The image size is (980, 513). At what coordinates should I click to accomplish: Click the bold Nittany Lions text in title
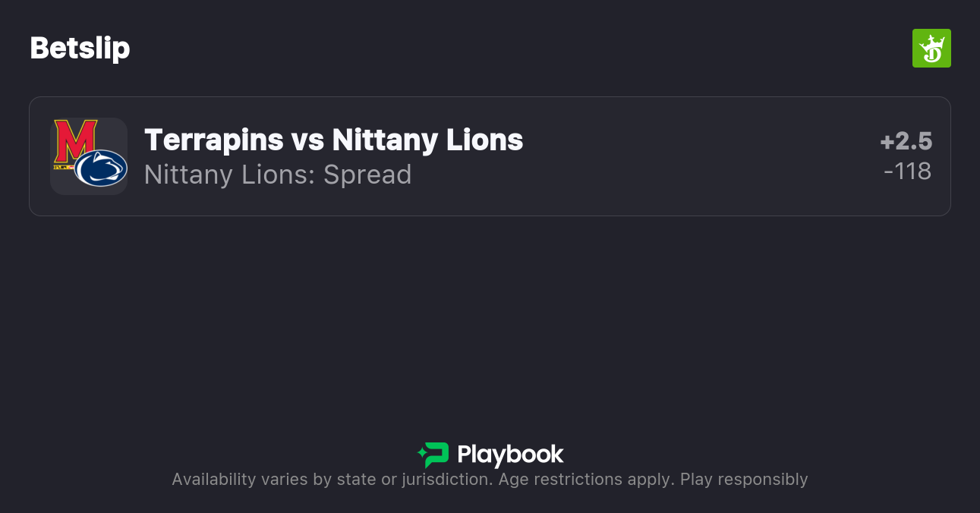click(427, 140)
